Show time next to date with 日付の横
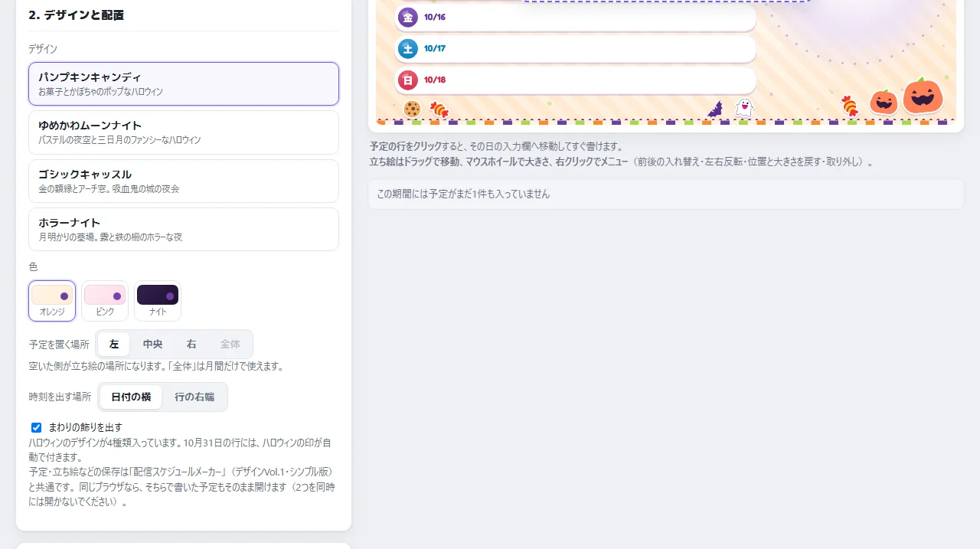The image size is (980, 549). pyautogui.click(x=131, y=397)
